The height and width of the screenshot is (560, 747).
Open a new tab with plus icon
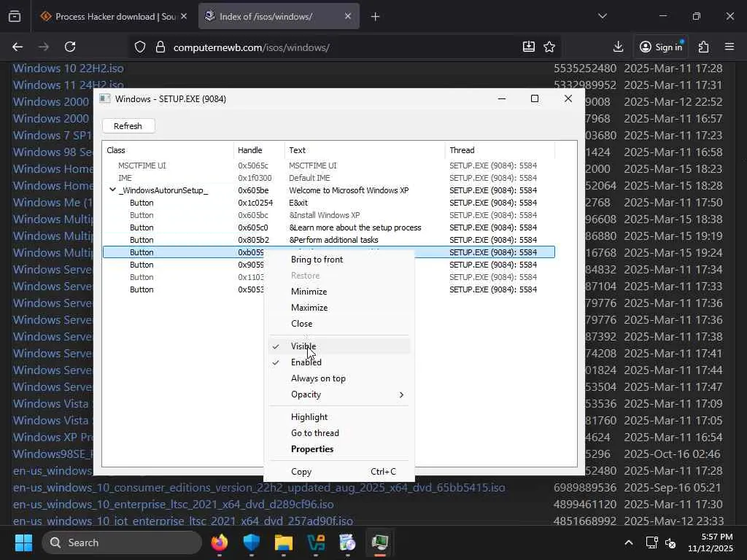click(376, 17)
